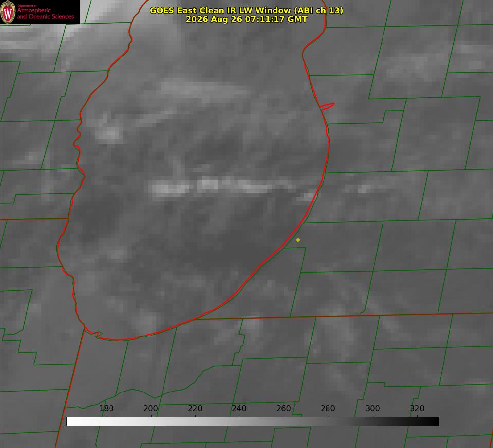Click the UW crest logo
The image size is (493, 448).
click(8, 12)
